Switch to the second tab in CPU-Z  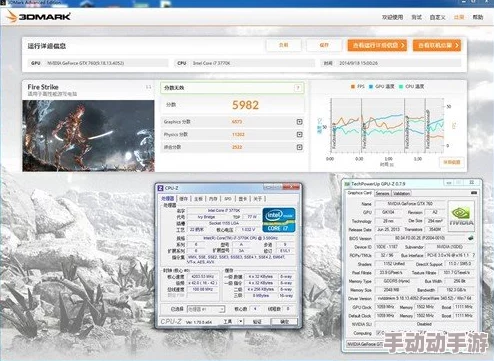(183, 199)
